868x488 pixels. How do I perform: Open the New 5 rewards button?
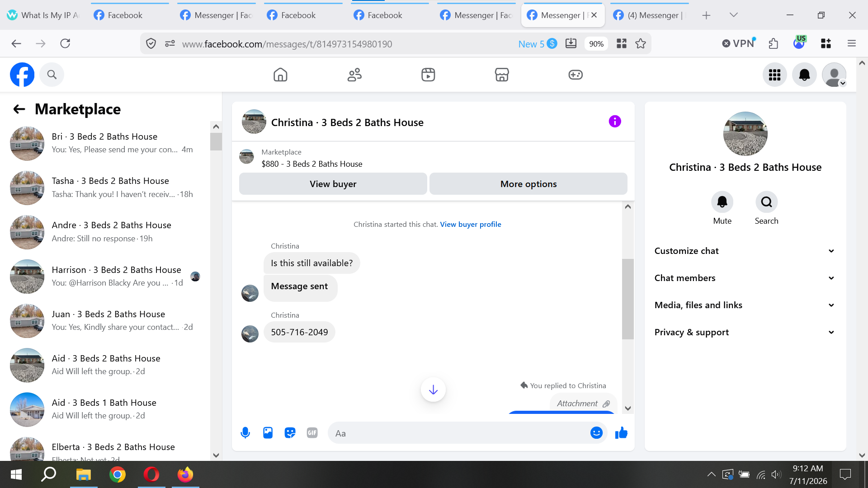click(x=537, y=44)
